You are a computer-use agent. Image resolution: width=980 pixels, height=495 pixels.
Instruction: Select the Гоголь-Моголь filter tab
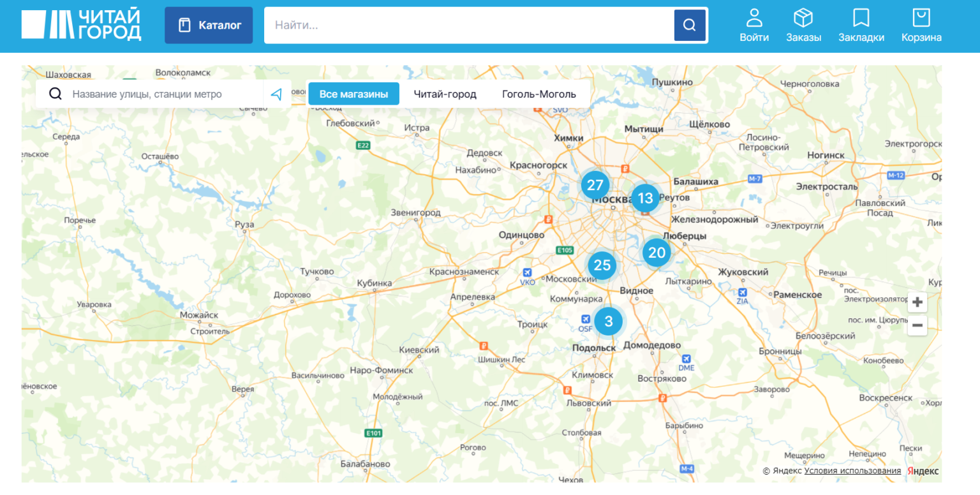[539, 94]
